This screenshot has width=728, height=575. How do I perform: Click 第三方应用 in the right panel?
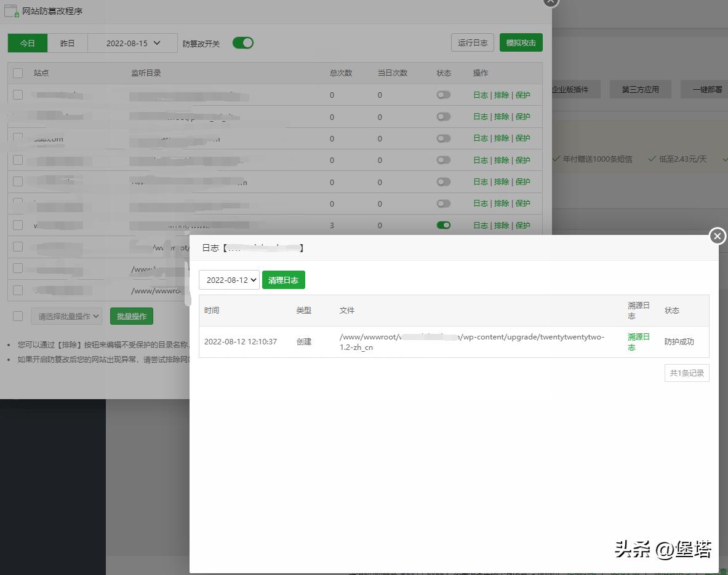tap(640, 89)
